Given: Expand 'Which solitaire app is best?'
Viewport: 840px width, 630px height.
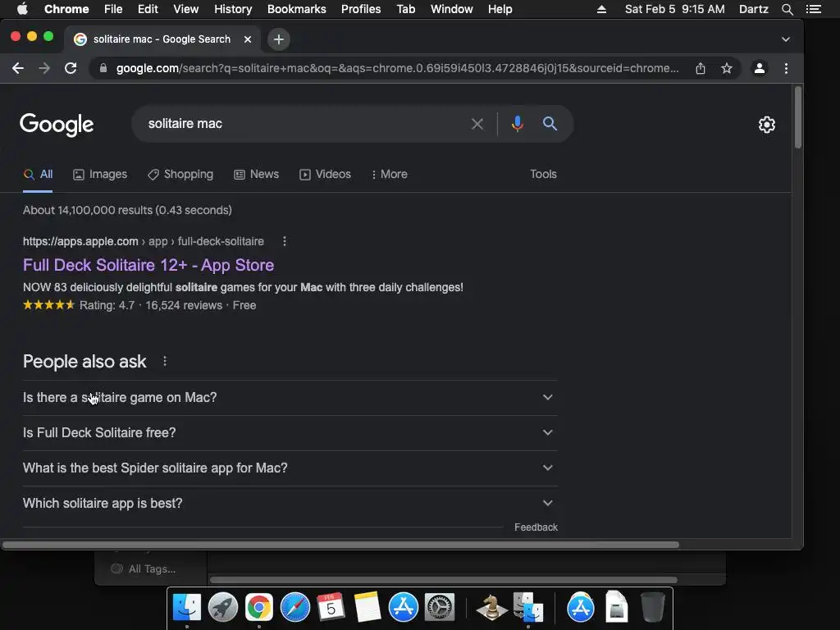Looking at the screenshot, I should (x=290, y=504).
